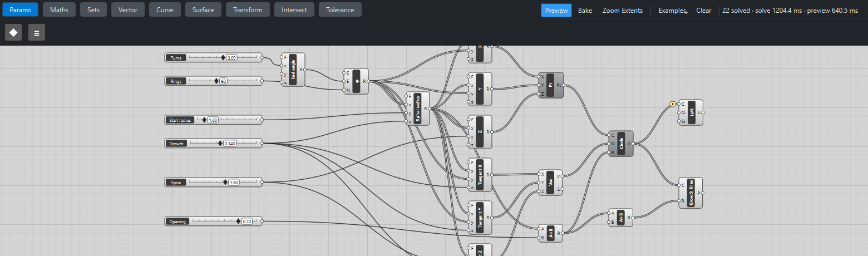Viewport: 868px width, 256px height.
Task: Click the Opening value box showing 0.70
Action: (247, 221)
